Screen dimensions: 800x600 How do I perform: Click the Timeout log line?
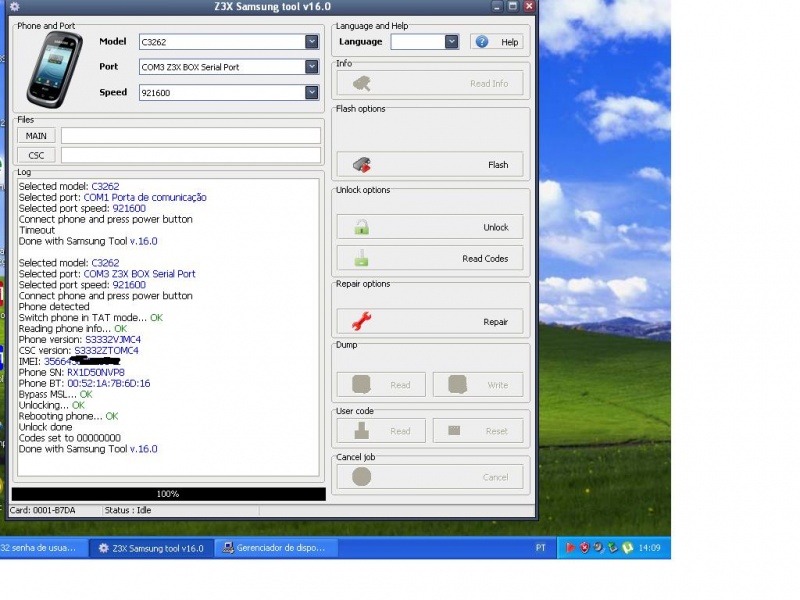(x=37, y=230)
